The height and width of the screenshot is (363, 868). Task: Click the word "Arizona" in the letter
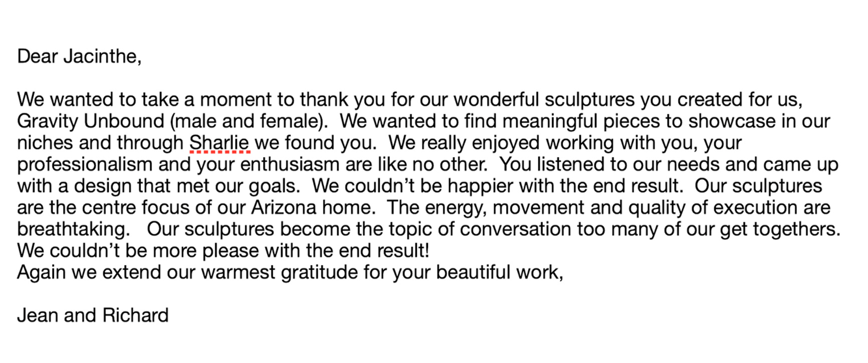coord(284,208)
